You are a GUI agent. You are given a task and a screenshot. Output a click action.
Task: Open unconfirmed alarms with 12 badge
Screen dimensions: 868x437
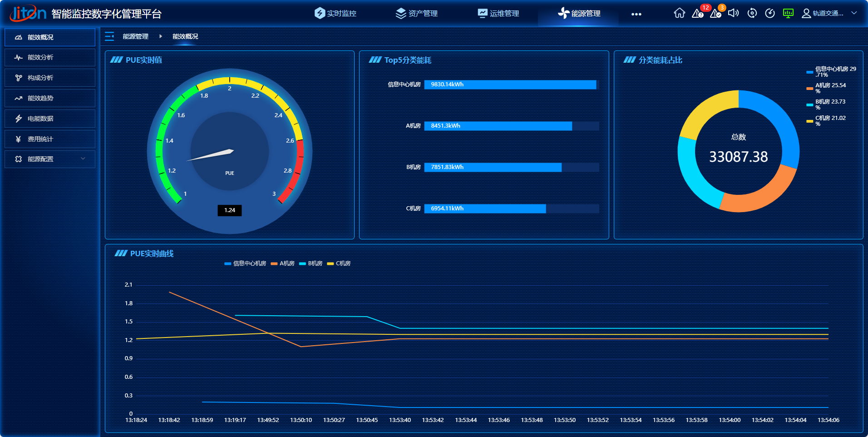tap(697, 13)
